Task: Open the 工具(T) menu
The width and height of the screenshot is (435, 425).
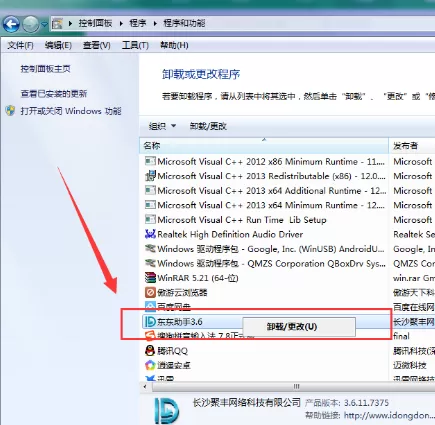Action: (x=135, y=45)
